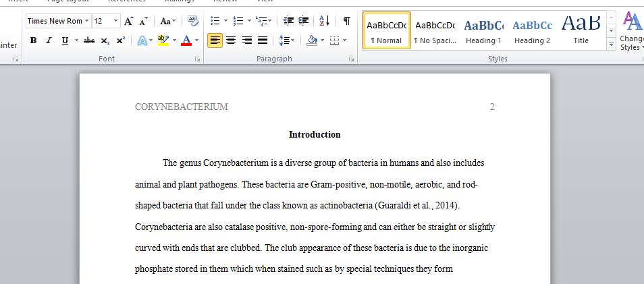The image size is (644, 284).
Task: Open Font dialog launcher
Action: [198, 59]
